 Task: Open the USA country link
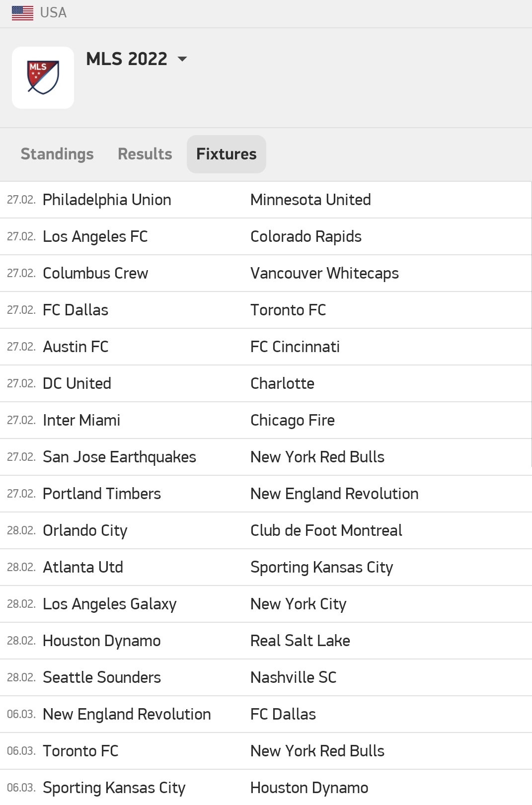53,13
